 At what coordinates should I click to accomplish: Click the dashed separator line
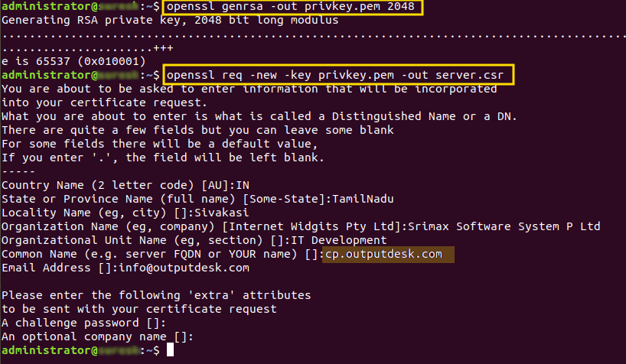pos(18,171)
